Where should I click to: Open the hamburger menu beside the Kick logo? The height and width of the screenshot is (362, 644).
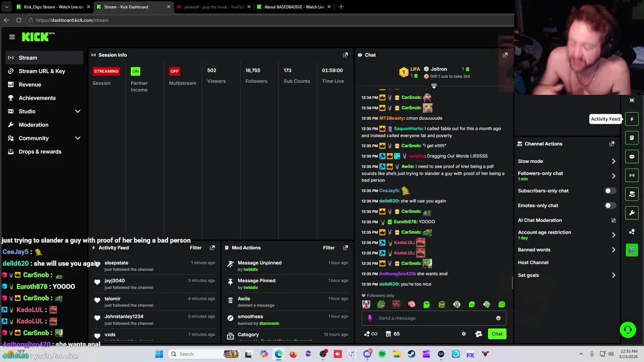click(12, 37)
